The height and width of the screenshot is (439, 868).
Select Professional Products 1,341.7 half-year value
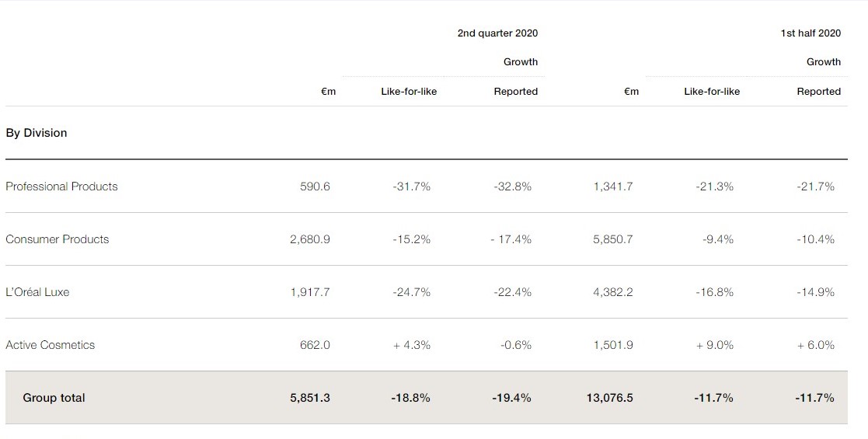click(612, 186)
